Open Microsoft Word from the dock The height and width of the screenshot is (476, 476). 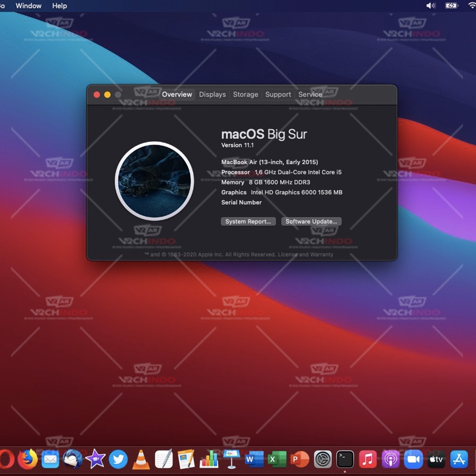click(254, 459)
